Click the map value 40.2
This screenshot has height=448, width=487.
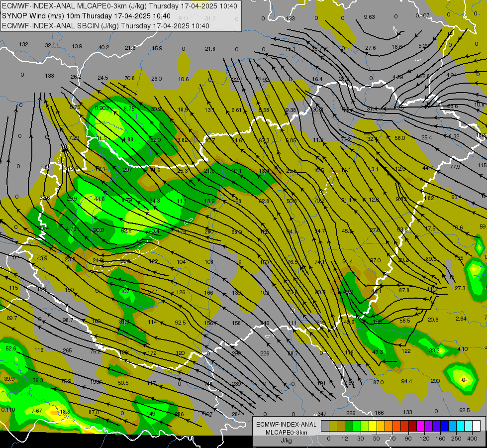tap(104, 47)
